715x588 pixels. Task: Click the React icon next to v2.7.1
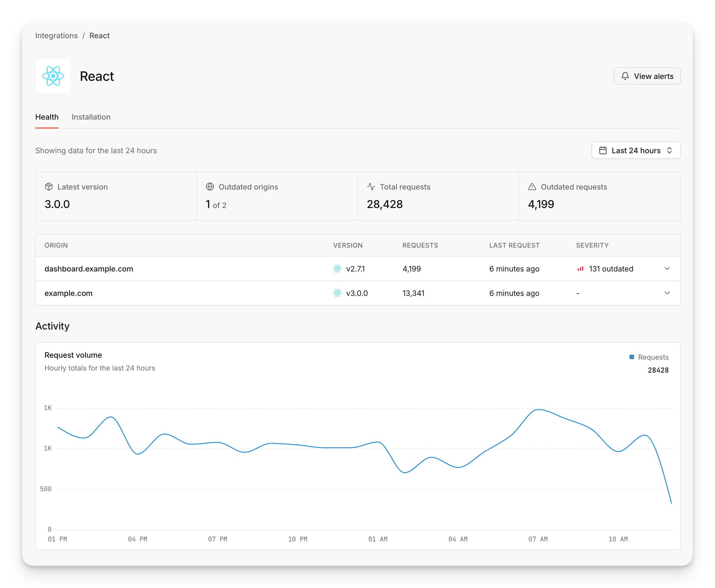pos(337,269)
